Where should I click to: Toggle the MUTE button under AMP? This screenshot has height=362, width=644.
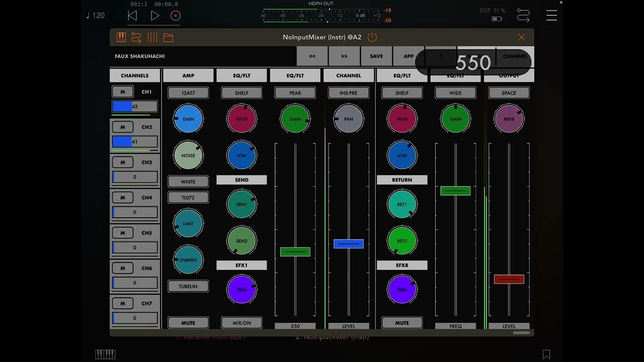pyautogui.click(x=188, y=322)
